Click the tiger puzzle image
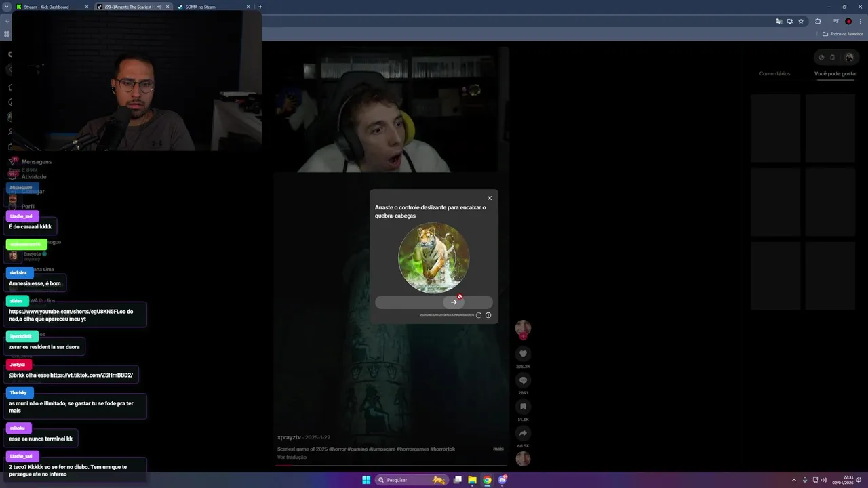Viewport: 868px width, 488px height. click(433, 258)
